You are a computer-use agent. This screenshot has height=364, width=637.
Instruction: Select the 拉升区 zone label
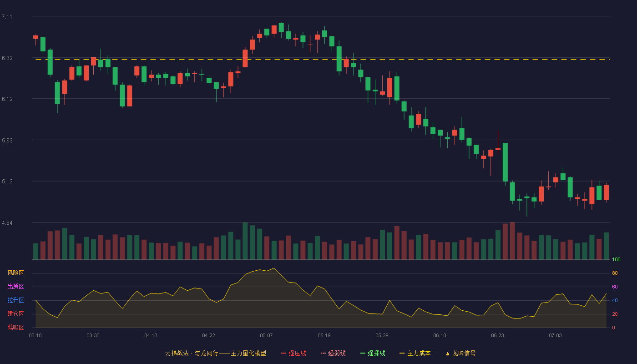coord(15,300)
